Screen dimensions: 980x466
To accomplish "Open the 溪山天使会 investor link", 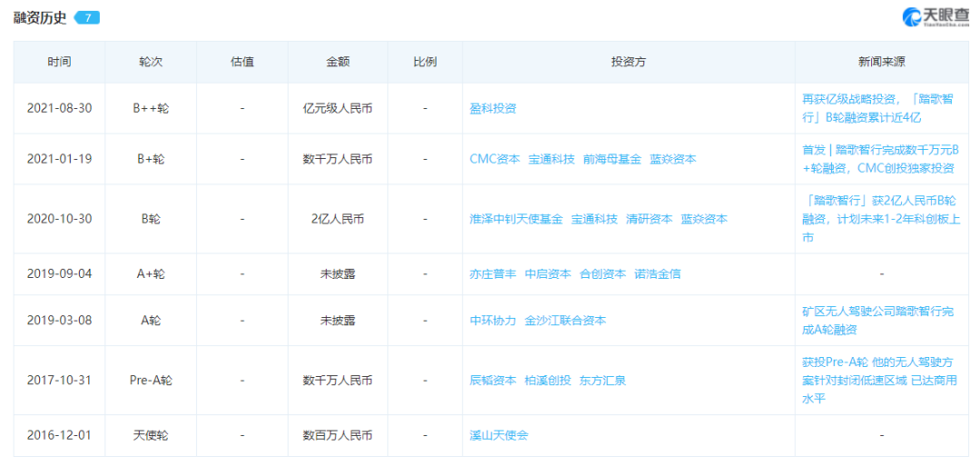I will point(498,435).
